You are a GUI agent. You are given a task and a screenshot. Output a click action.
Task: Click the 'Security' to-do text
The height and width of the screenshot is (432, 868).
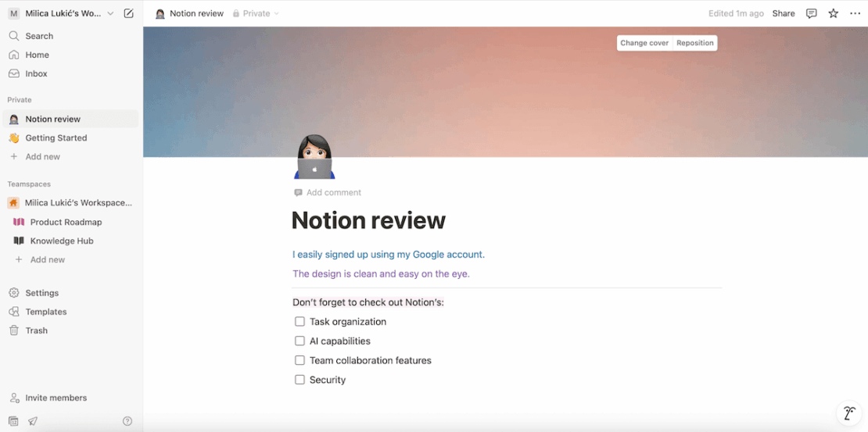tap(328, 380)
